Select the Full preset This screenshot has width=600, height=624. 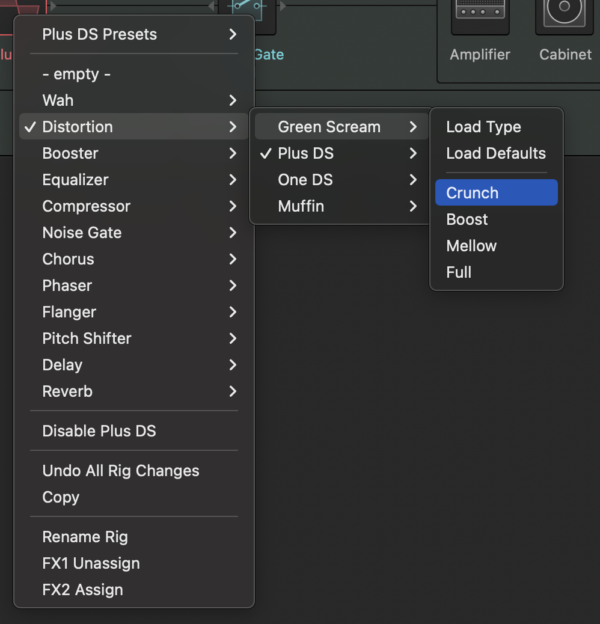497,272
